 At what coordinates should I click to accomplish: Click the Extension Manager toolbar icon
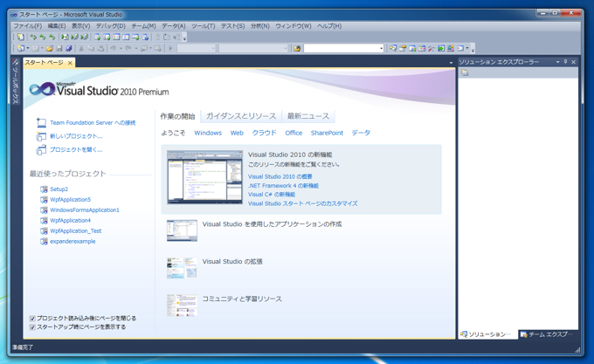click(x=451, y=48)
